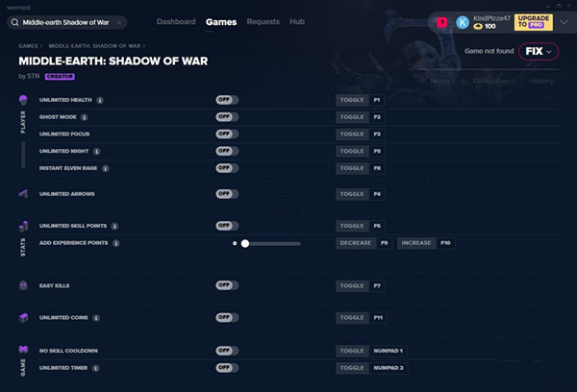The height and width of the screenshot is (392, 577).
Task: Toggle Ghost Mode on
Action: pos(227,117)
